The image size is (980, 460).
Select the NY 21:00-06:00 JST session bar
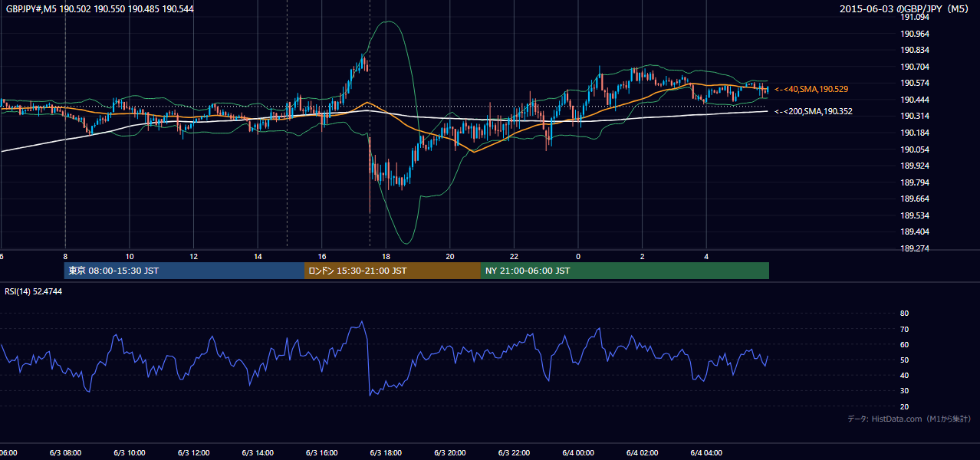point(625,271)
